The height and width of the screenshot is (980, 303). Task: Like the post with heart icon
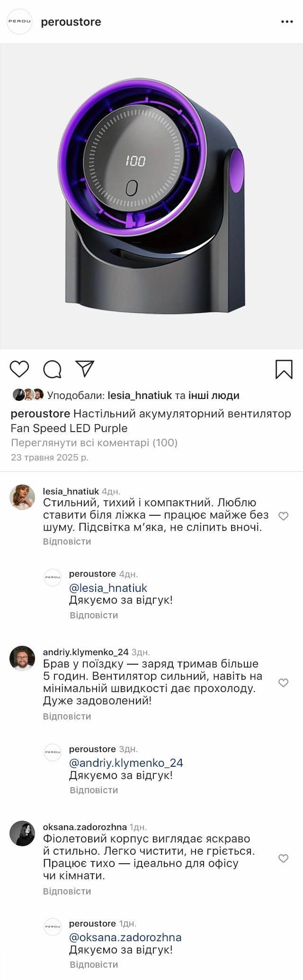click(x=19, y=369)
